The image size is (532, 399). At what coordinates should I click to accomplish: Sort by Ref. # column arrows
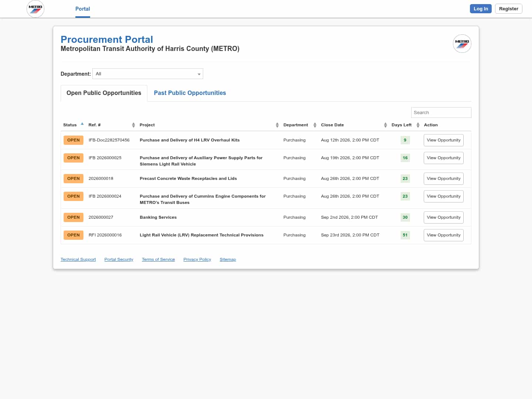pyautogui.click(x=133, y=125)
